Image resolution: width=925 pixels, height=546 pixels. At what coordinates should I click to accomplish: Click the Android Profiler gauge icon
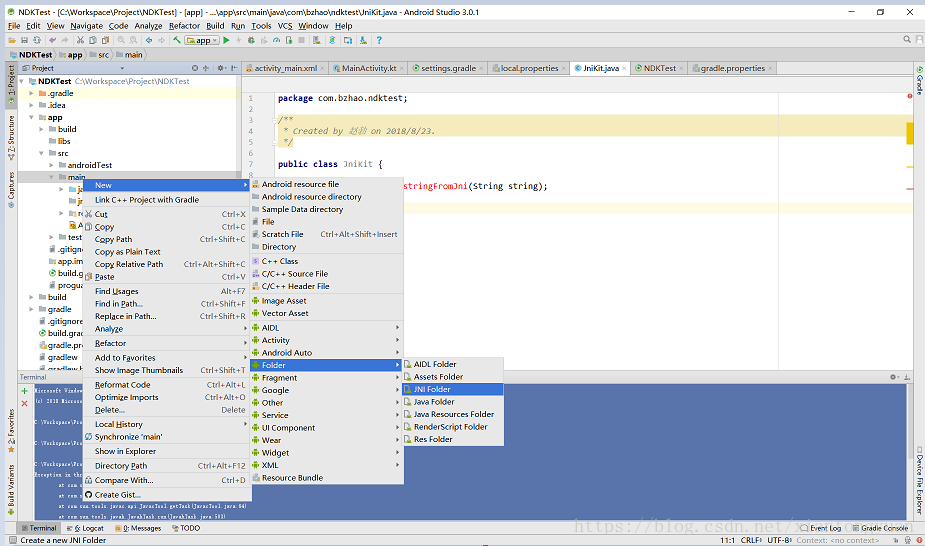pyautogui.click(x=276, y=40)
